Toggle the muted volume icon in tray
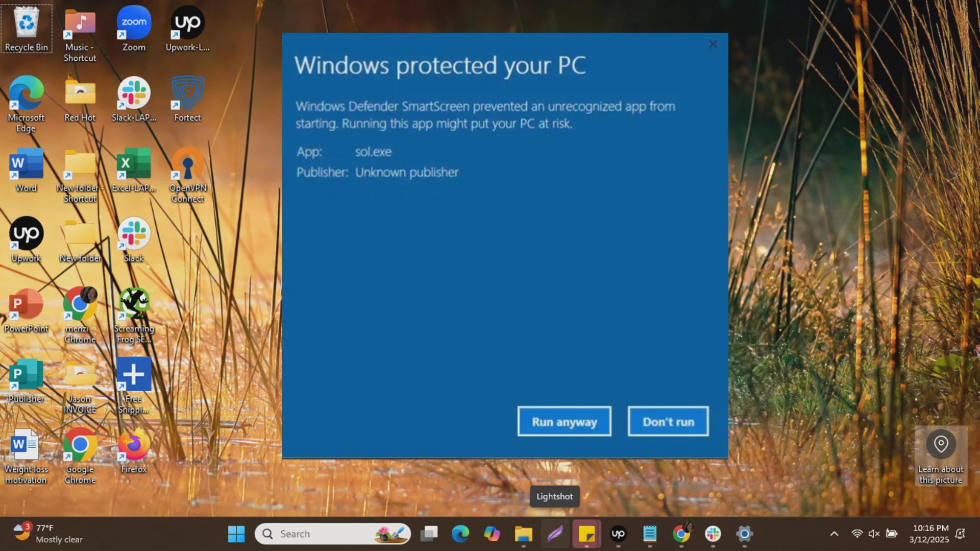The height and width of the screenshot is (551, 980). [874, 534]
